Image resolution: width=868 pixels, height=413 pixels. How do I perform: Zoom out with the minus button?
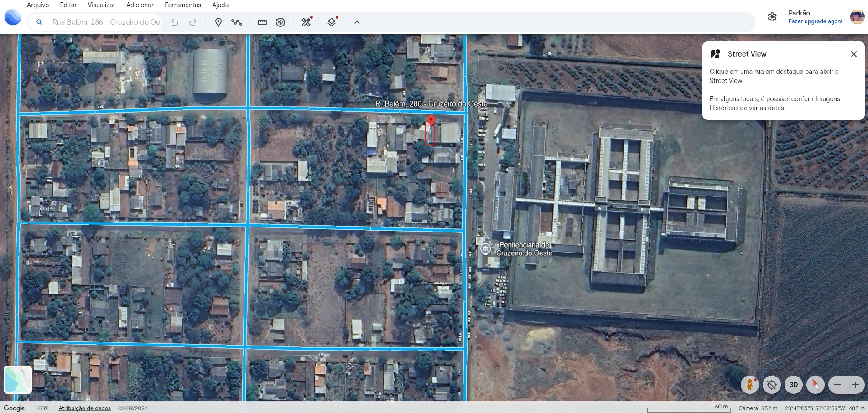tap(837, 385)
